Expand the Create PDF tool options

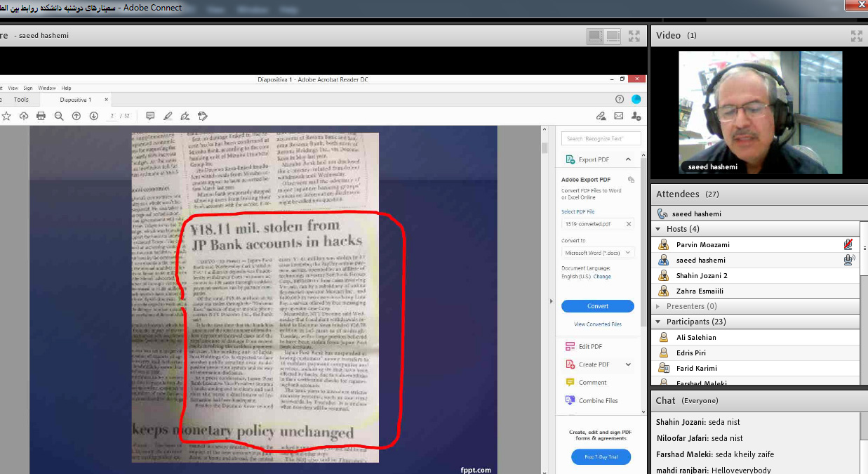[628, 364]
